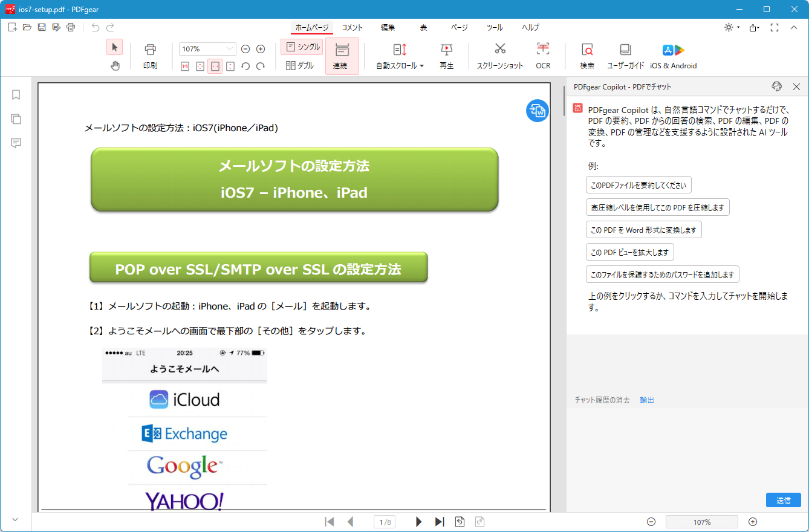
Task: Open the ツール tab
Action: tap(495, 28)
